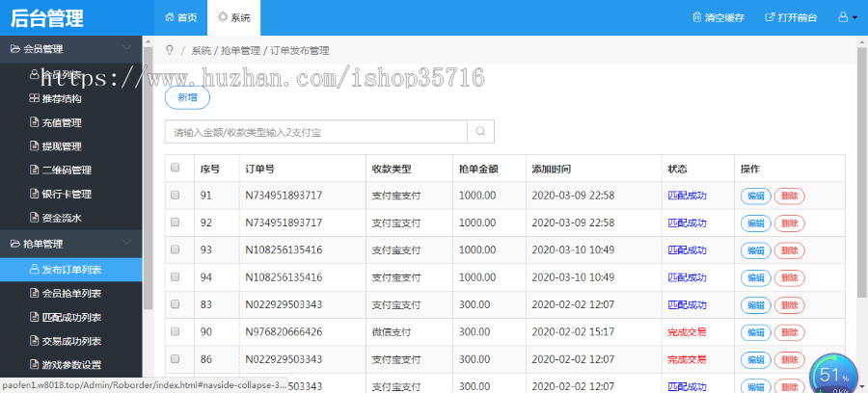Open the user account icon menu
Image resolution: width=868 pixels, height=393 pixels.
pos(843,17)
